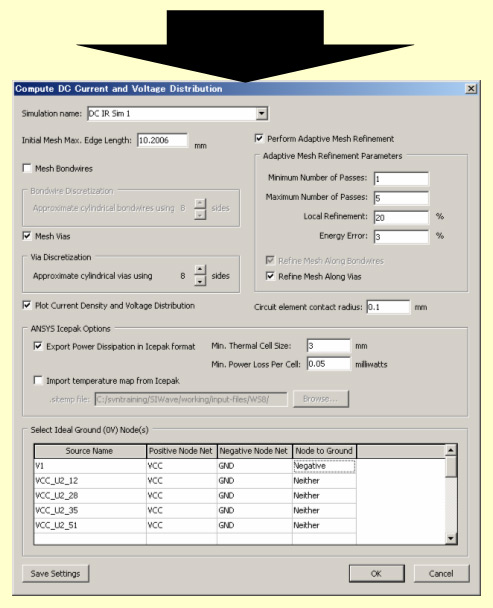Click the Energy Error percentage field
This screenshot has width=493, height=608.
coord(401,237)
